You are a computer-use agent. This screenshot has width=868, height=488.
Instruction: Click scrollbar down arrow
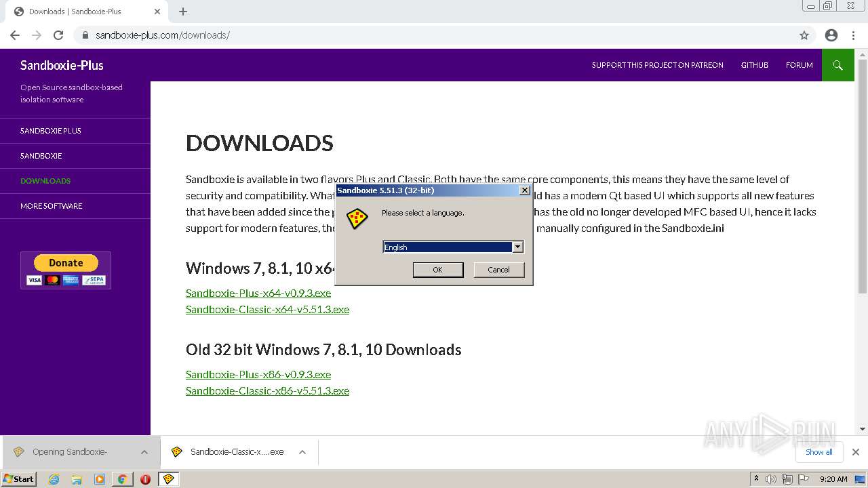tap(863, 429)
